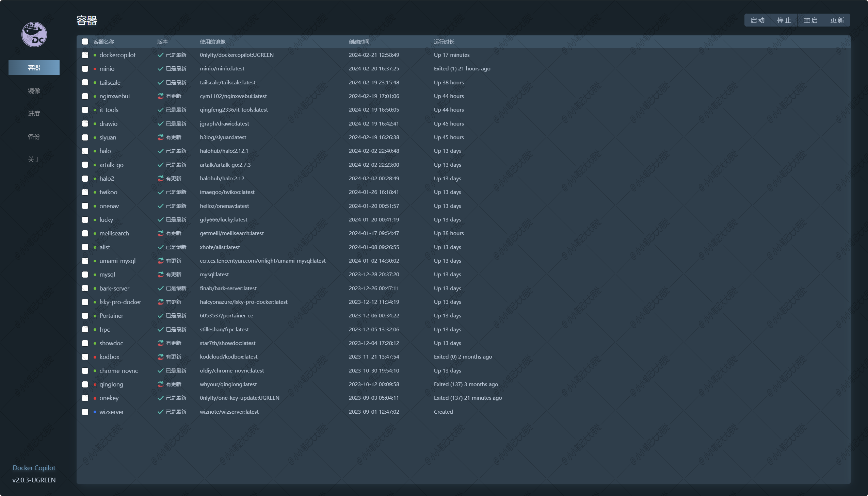868x496 pixels.
Task: Click the up-to-date checkmark for dockercopilot
Action: click(x=161, y=55)
